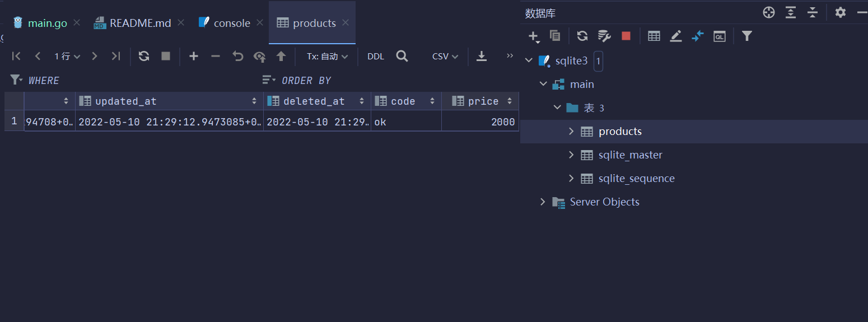The image size is (868, 322).
Task: Delete selected row with minus icon
Action: click(x=216, y=56)
